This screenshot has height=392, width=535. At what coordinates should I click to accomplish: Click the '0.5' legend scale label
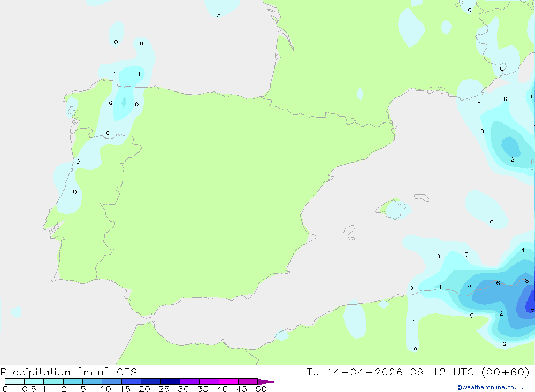(29, 389)
